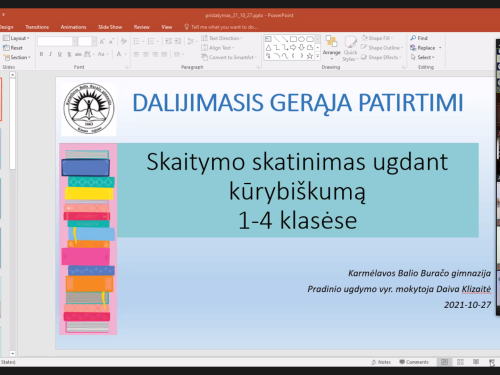Click the Find button in Editing group
The height and width of the screenshot is (375, 500).
click(419, 38)
